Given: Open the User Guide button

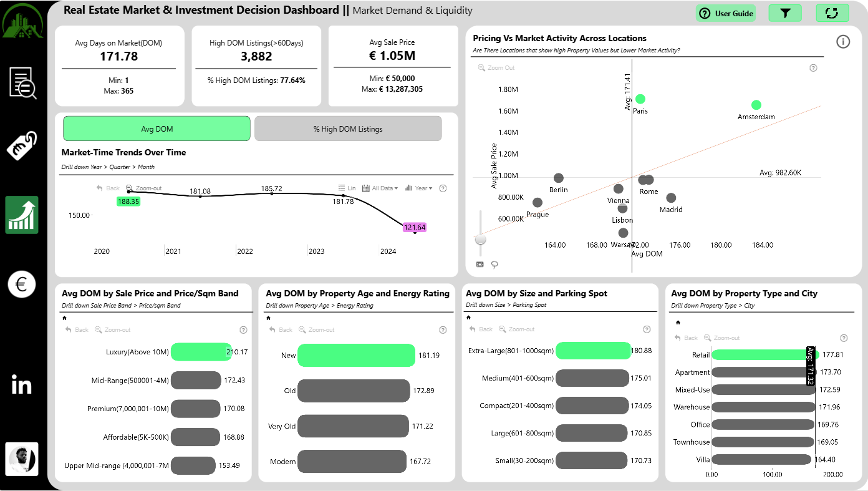Looking at the screenshot, I should point(726,13).
